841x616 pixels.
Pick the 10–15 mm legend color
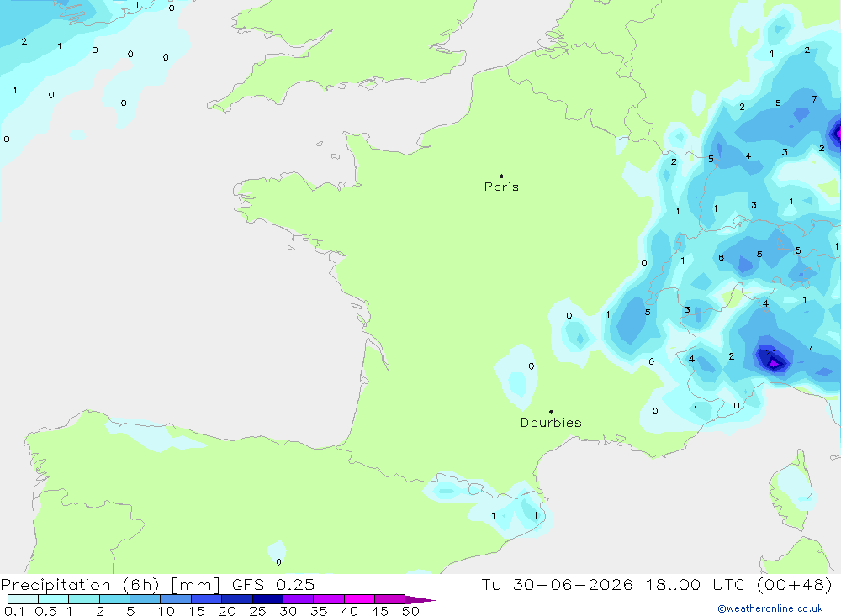point(176,599)
